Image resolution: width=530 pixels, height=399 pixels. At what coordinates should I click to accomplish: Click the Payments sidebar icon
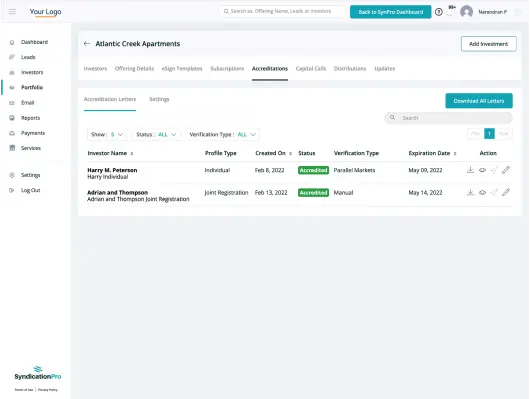click(12, 133)
